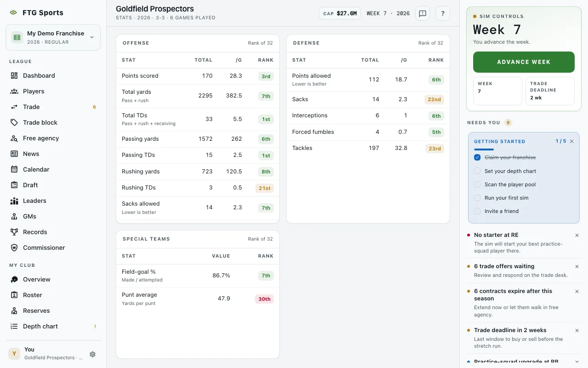The width and height of the screenshot is (588, 368).
Task: Check 'Invite a friend' checkbox
Action: coord(477,211)
